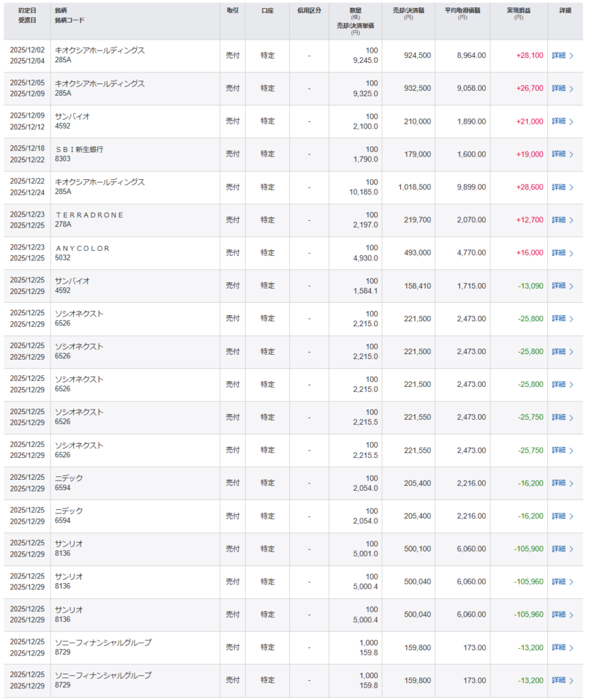Open 詳細 for the first ニデック row
Screen dimensions: 589x700
(x=558, y=483)
